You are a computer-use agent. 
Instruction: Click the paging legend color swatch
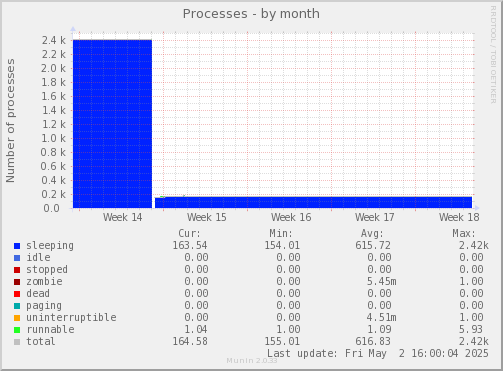17,306
